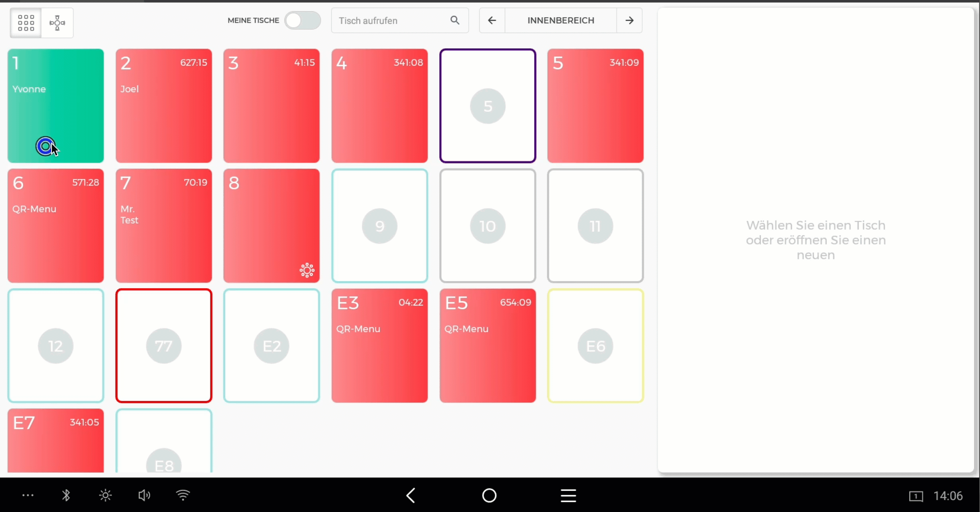Select empty table 77 with red border
Image resolution: width=980 pixels, height=512 pixels.
coord(164,345)
